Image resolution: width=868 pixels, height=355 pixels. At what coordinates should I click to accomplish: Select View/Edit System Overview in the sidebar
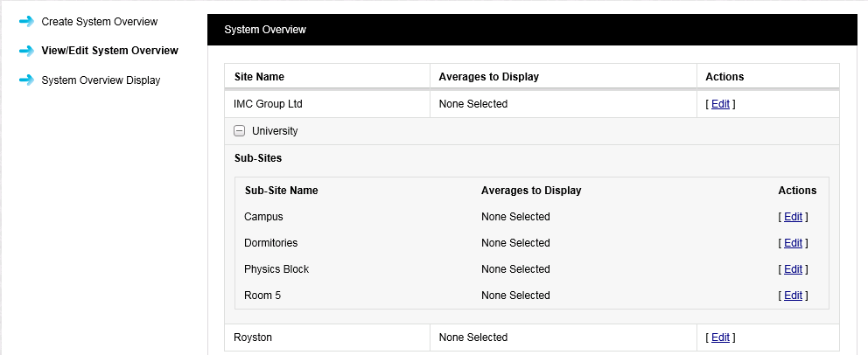109,51
